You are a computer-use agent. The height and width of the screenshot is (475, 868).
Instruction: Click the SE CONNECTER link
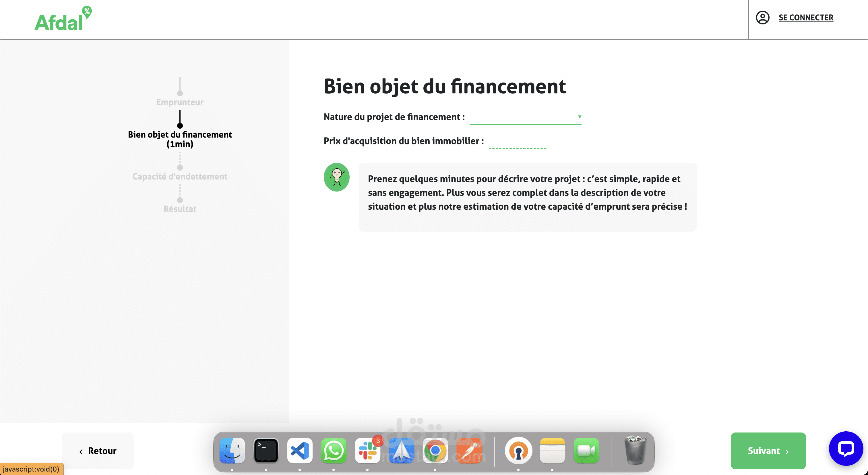pyautogui.click(x=806, y=18)
